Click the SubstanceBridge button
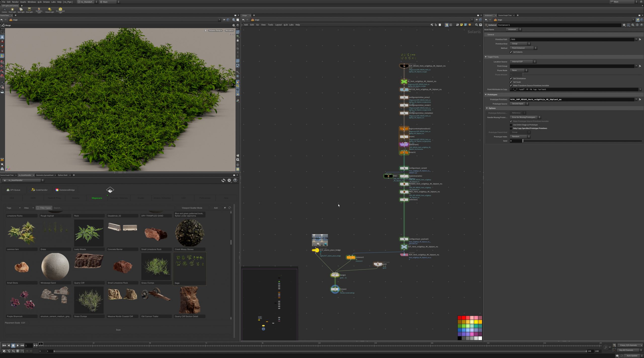 tap(65, 190)
